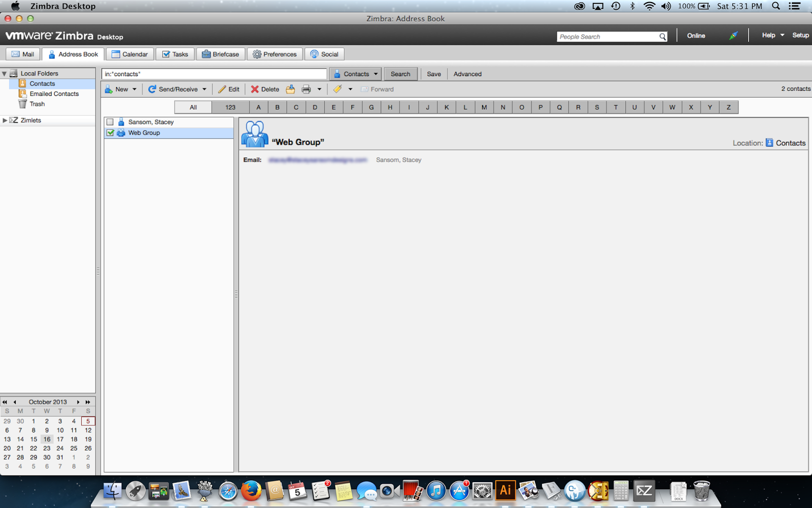Click the tag icon in the toolbar
This screenshot has width=812, height=508.
point(337,89)
